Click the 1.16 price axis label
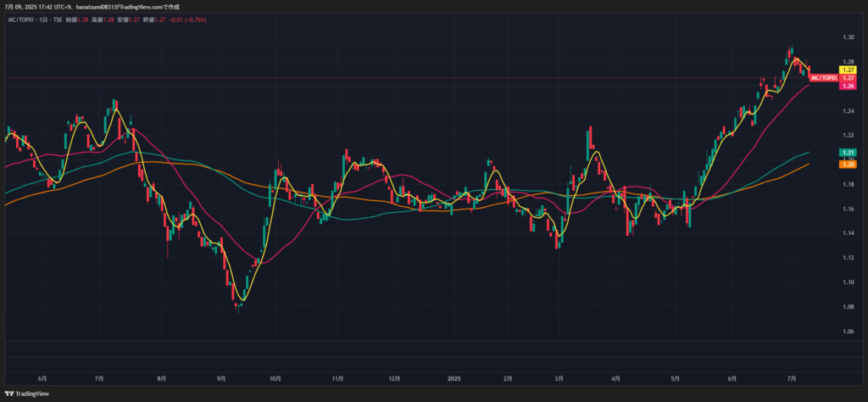The height and width of the screenshot is (402, 868). pyautogui.click(x=848, y=209)
